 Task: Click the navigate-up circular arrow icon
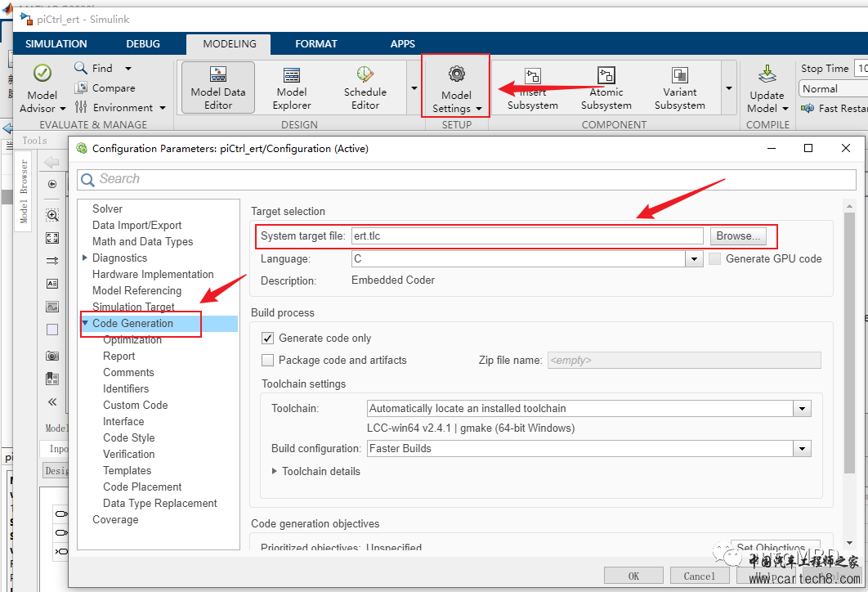point(52,184)
